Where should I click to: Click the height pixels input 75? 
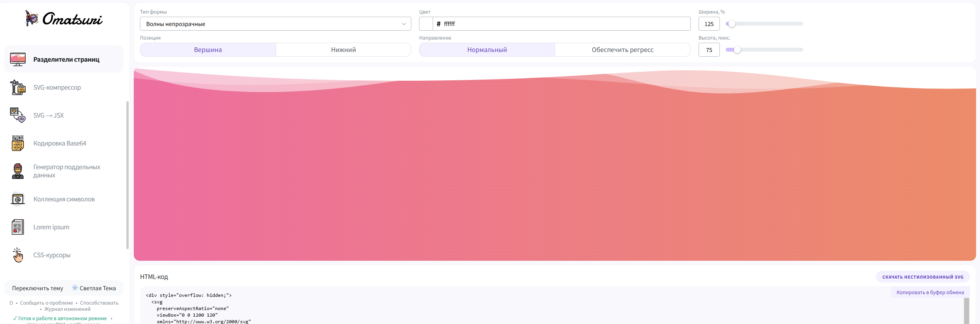(709, 50)
